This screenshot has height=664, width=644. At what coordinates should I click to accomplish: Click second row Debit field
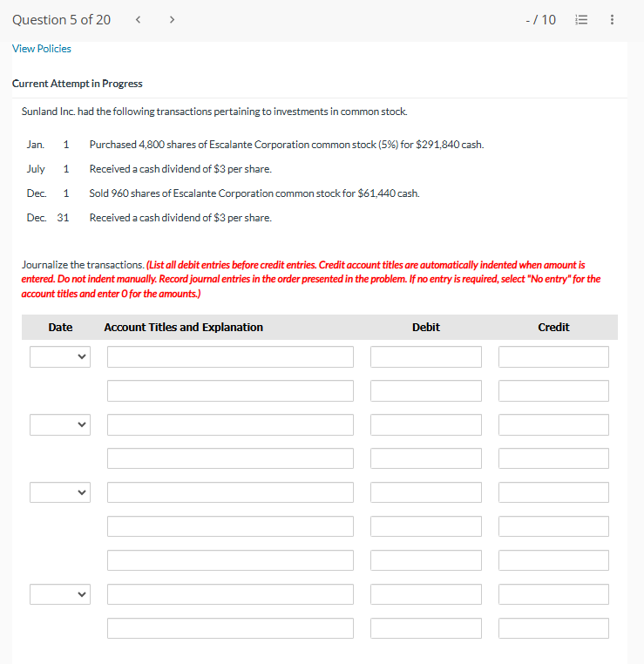426,390
